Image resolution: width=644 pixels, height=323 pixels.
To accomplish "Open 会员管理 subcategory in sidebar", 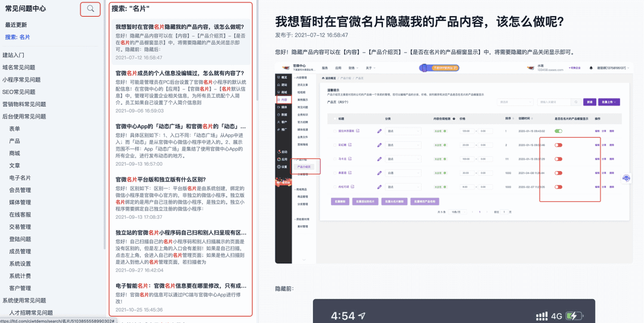I will pos(20,190).
